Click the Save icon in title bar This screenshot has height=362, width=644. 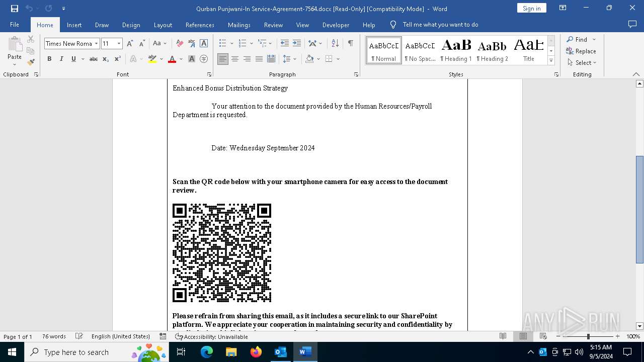[x=14, y=8]
